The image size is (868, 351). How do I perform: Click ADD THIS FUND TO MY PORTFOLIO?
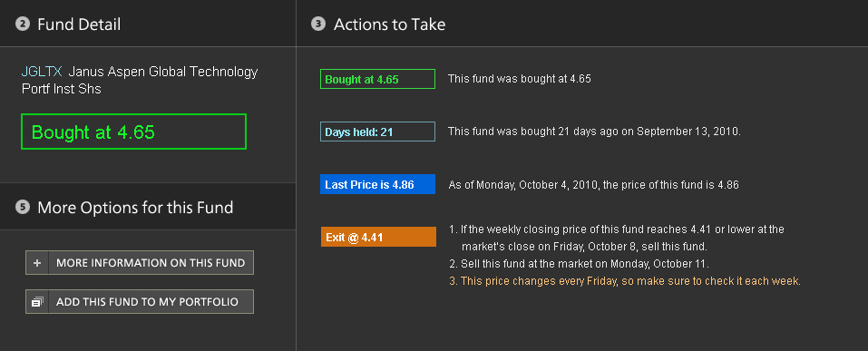click(140, 302)
